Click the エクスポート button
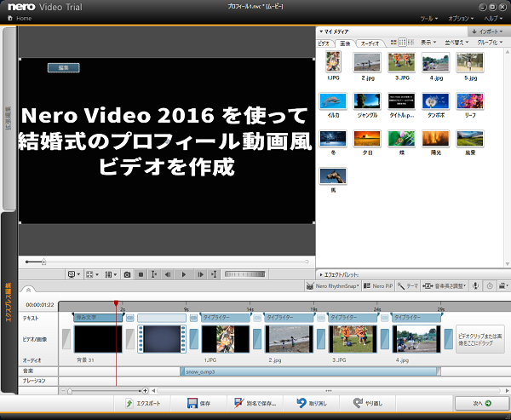 point(142,403)
